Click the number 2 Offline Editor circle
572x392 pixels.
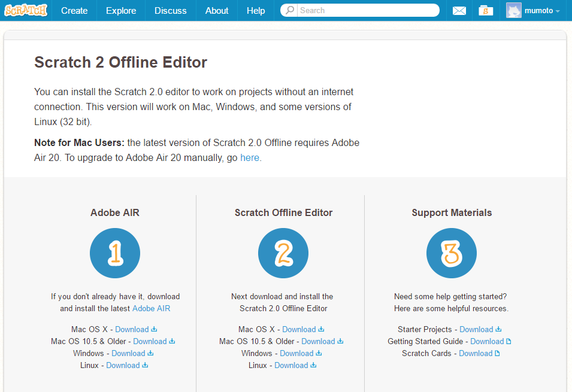point(283,253)
